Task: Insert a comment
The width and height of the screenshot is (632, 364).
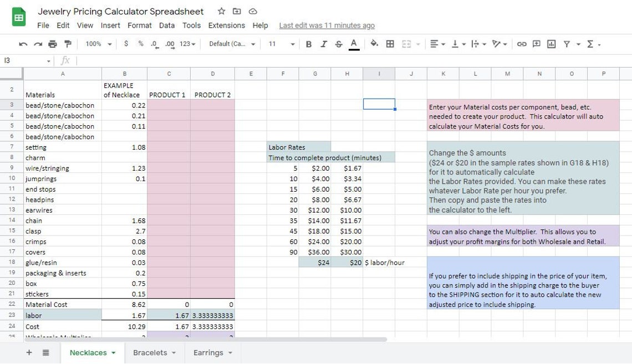Action: coord(536,44)
